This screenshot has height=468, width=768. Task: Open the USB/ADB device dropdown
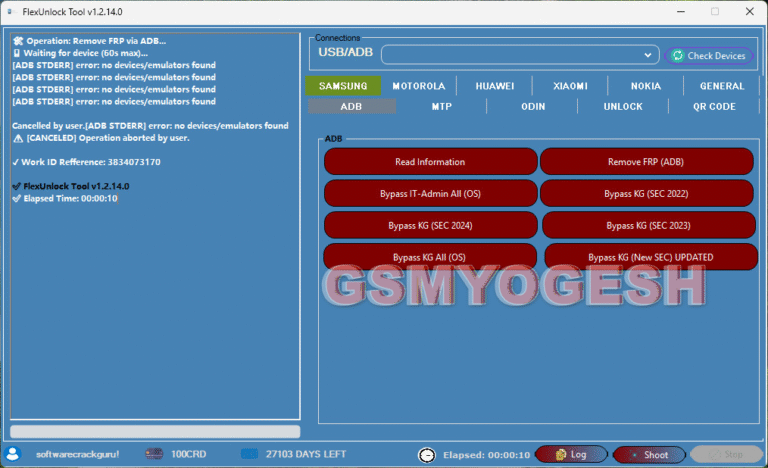[x=520, y=55]
